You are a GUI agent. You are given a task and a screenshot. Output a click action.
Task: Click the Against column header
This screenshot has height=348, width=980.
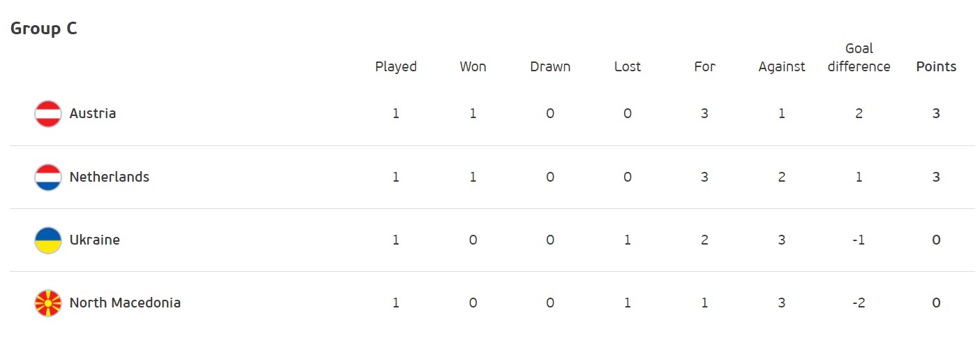pos(782,67)
